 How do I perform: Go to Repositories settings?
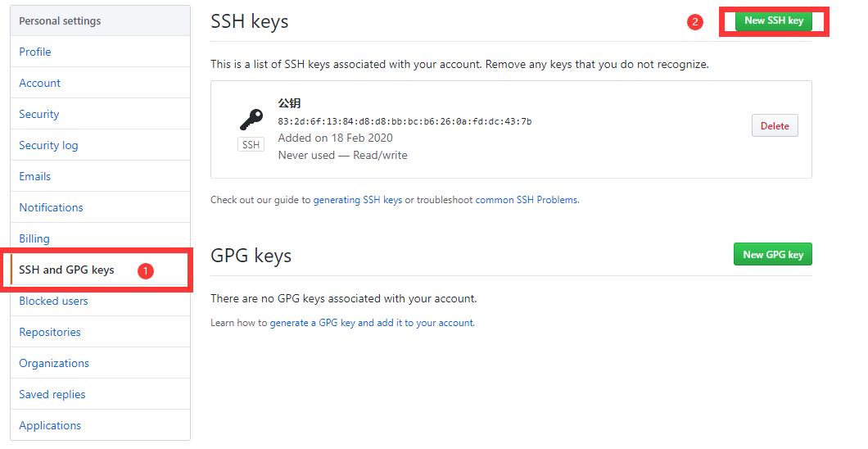click(50, 332)
